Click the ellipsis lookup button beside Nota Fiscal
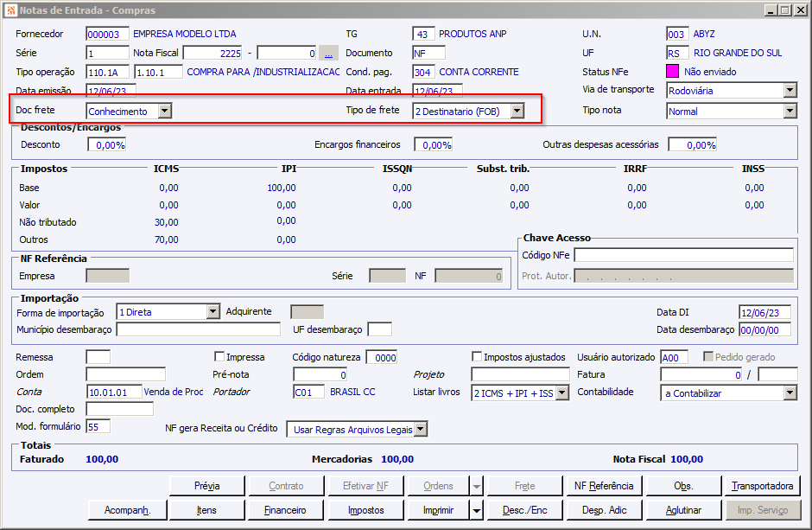Viewport: 812px width, 530px height. [x=328, y=53]
